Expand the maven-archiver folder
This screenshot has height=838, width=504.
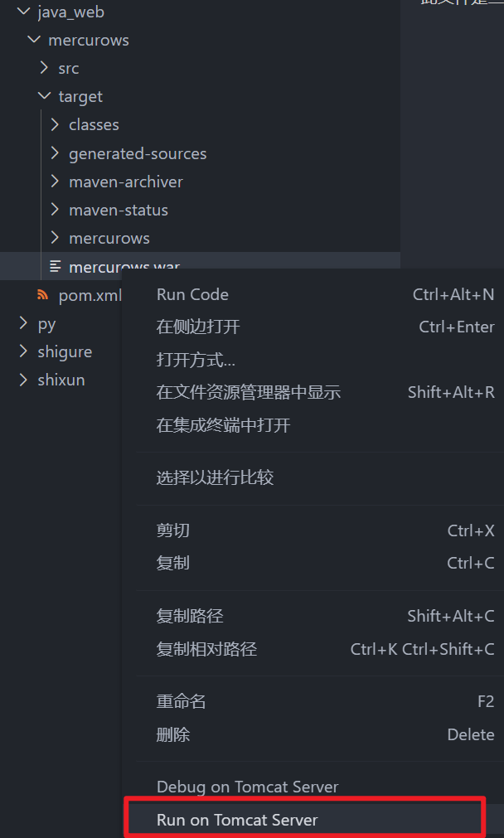(x=55, y=182)
